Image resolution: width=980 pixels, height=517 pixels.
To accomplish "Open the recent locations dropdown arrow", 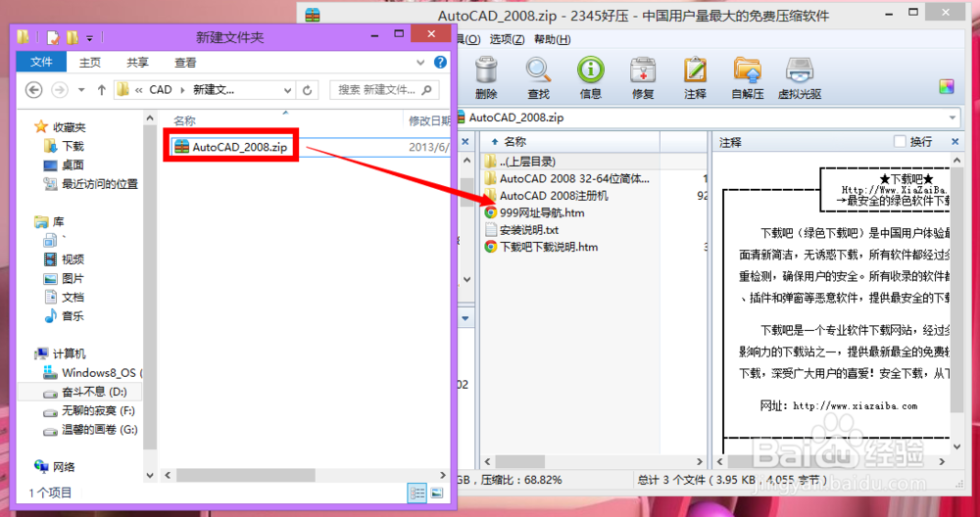I will point(81,90).
